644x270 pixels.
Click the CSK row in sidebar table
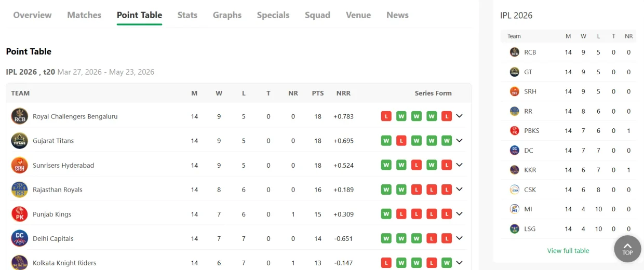click(x=568, y=190)
